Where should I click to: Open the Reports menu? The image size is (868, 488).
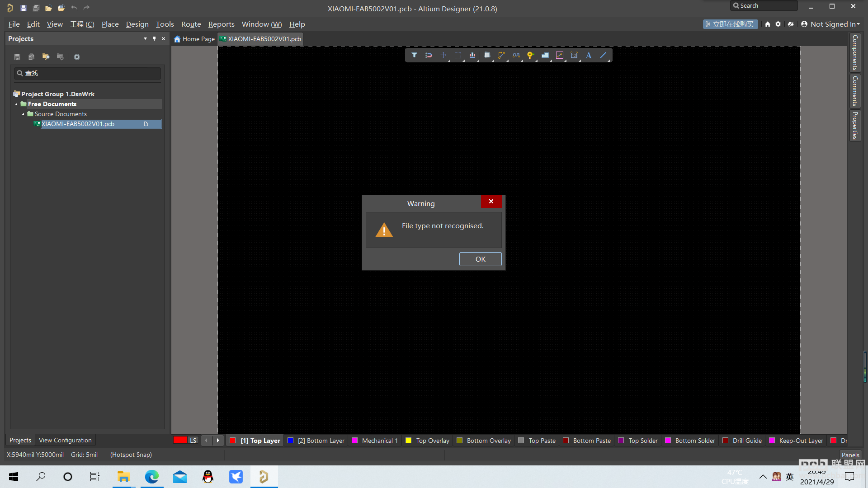pyautogui.click(x=221, y=24)
